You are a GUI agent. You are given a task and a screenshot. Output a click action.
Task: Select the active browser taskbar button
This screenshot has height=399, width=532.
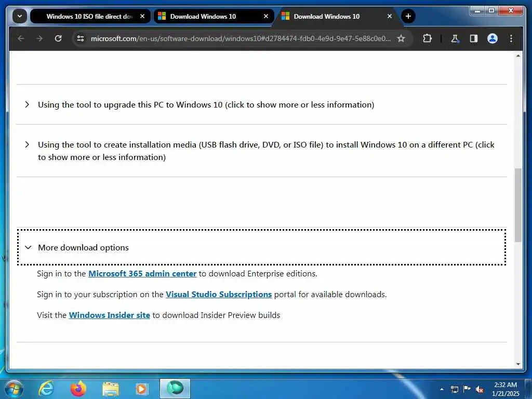click(175, 389)
